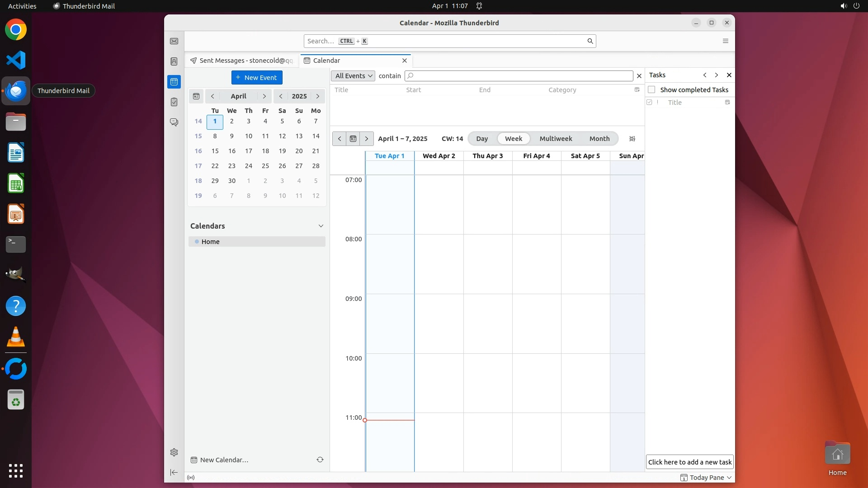Open the Settings gear in the sidebar
868x488 pixels.
[174, 452]
